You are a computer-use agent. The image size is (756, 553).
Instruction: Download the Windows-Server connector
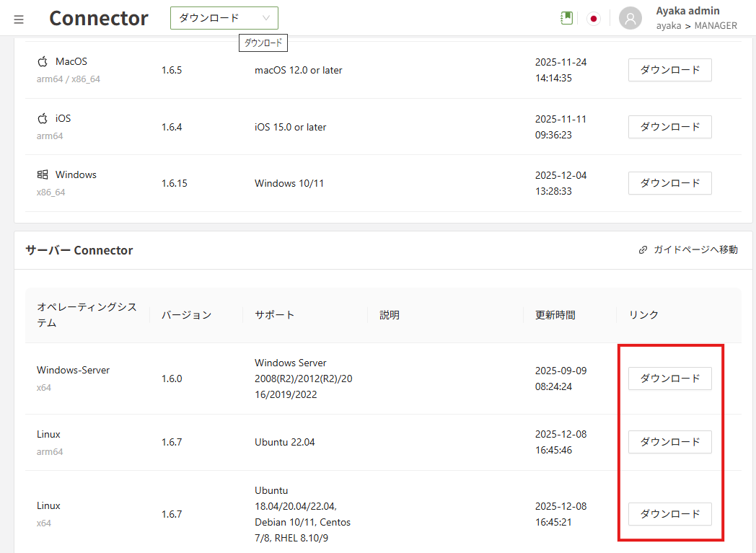pyautogui.click(x=669, y=379)
